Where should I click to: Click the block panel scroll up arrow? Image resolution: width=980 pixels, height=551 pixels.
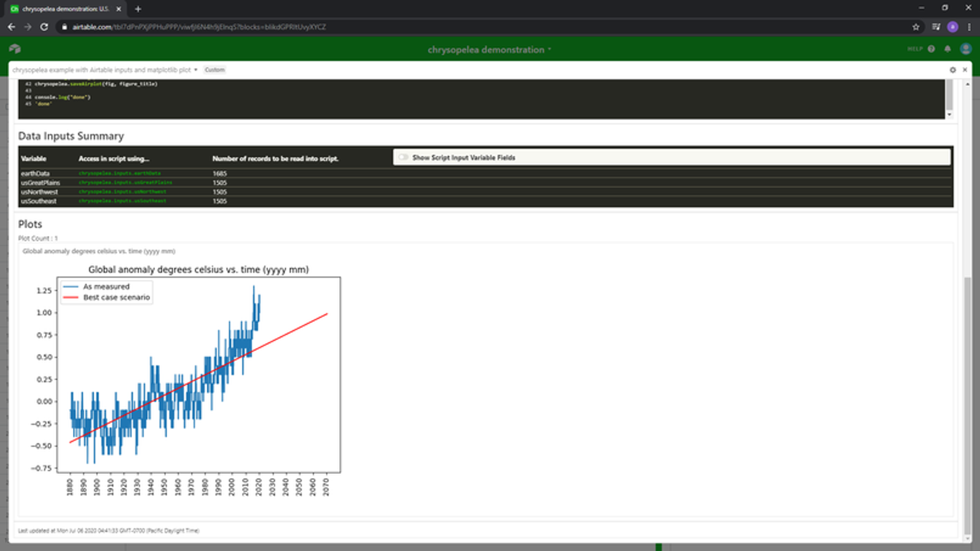pos(967,83)
